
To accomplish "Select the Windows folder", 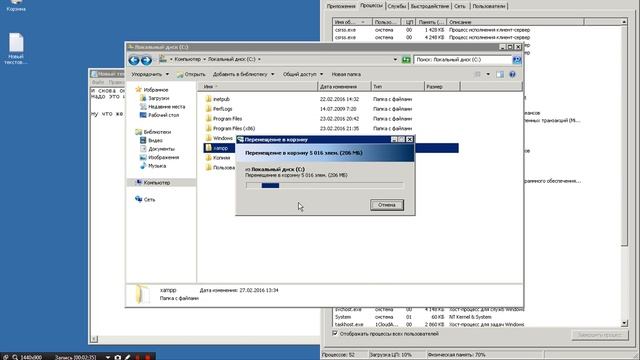I will [x=219, y=138].
